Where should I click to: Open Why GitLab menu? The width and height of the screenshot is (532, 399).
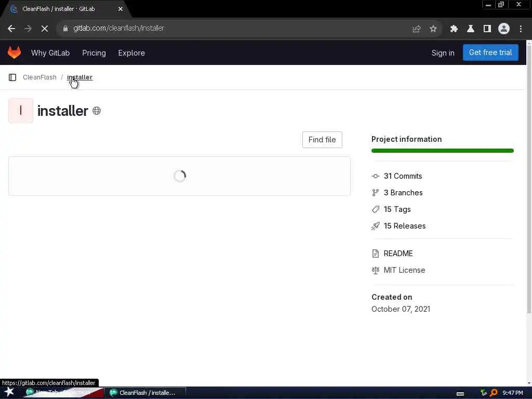tap(50, 53)
